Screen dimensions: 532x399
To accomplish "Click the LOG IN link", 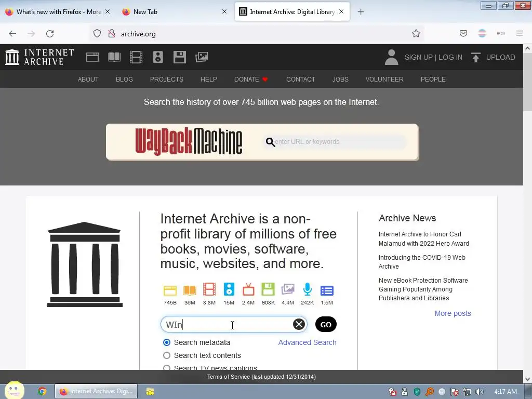I will pyautogui.click(x=450, y=57).
